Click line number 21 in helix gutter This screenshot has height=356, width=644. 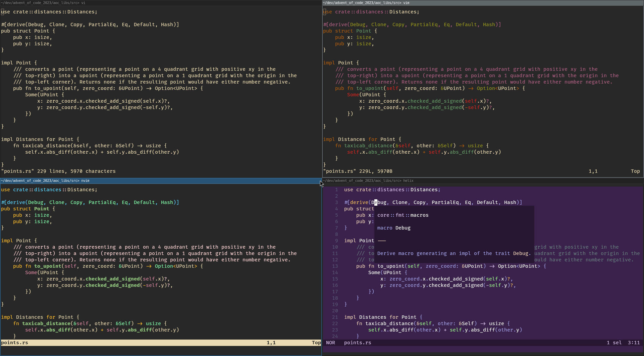(336, 317)
